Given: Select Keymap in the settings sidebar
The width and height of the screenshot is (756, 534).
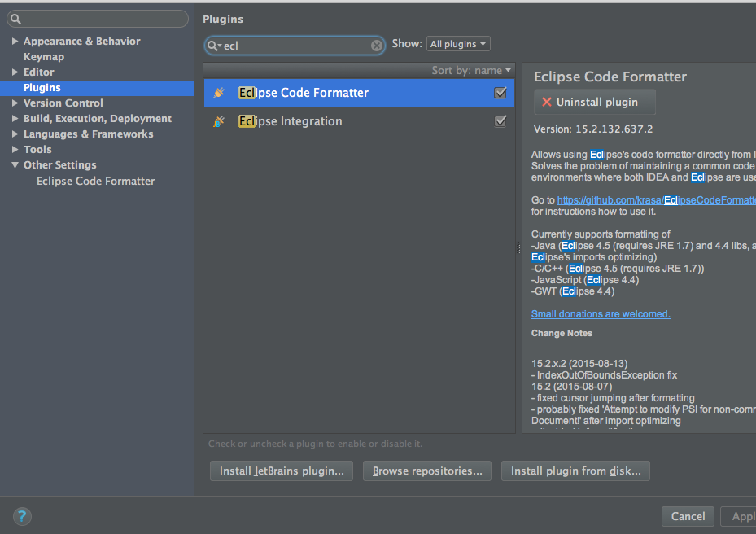Looking at the screenshot, I should [x=44, y=56].
